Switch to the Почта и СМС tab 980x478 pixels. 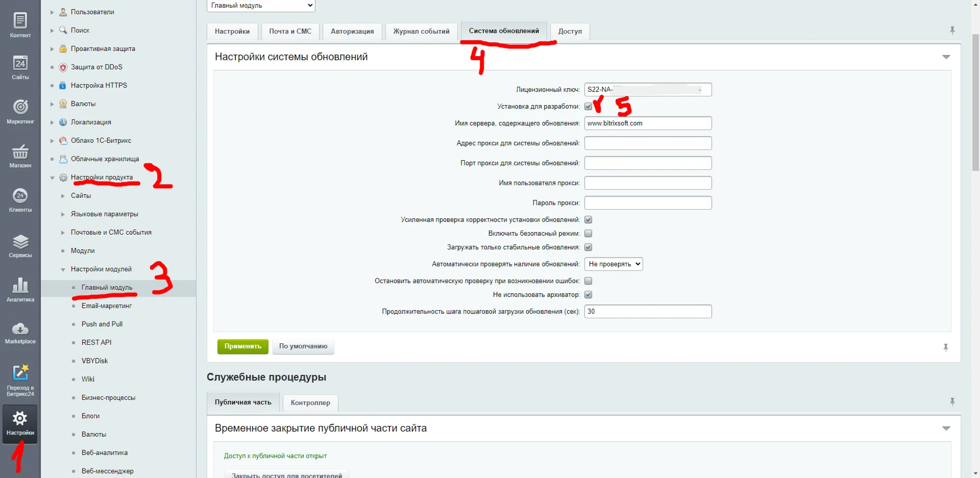(290, 31)
